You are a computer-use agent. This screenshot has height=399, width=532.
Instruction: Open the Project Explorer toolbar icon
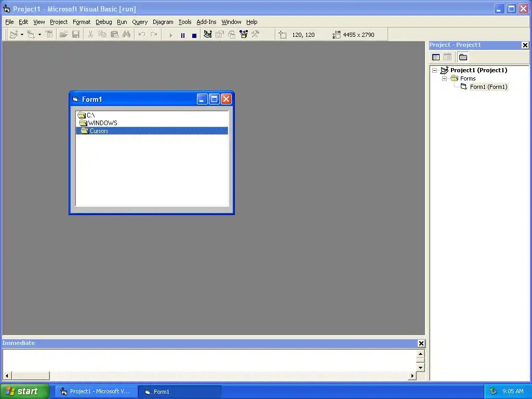coord(208,34)
